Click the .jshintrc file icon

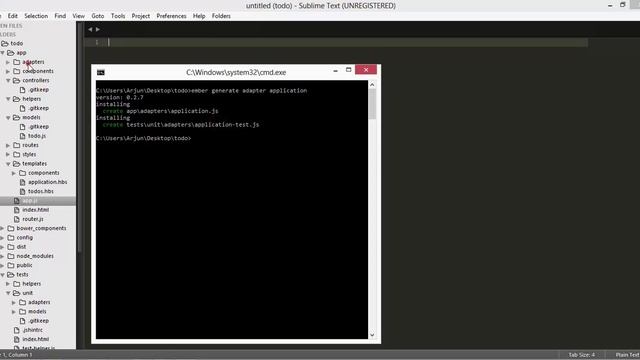[x=17, y=330]
